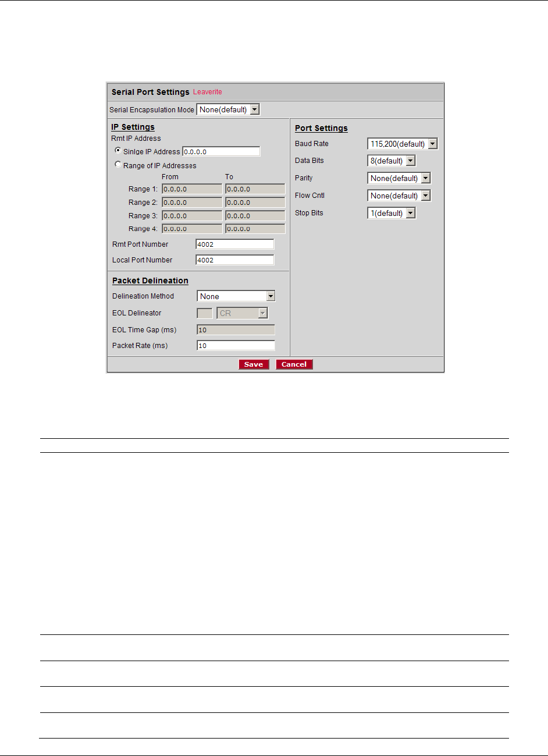Screen dimensions: 548x756
Task: Select the Range of IP Addresses option
Action: [x=118, y=165]
